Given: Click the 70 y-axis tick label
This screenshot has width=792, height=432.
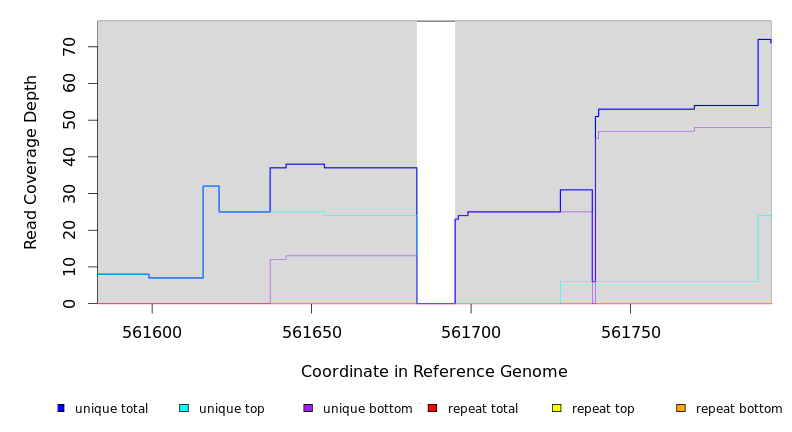Looking at the screenshot, I should [69, 47].
